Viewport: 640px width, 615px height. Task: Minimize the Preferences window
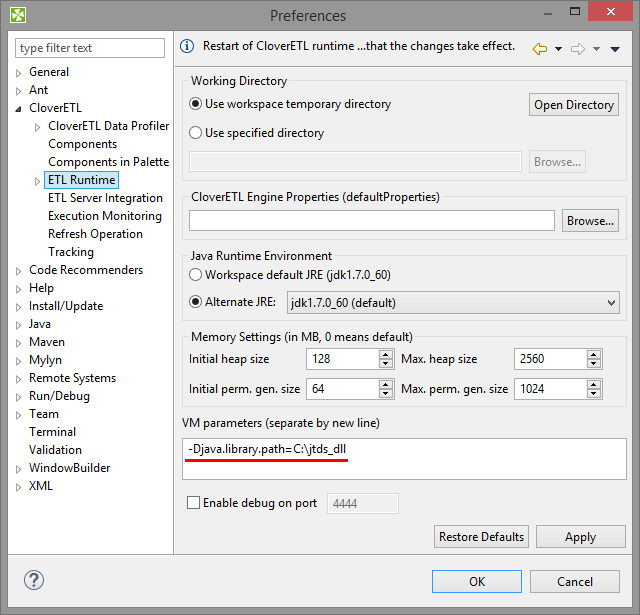coord(548,13)
